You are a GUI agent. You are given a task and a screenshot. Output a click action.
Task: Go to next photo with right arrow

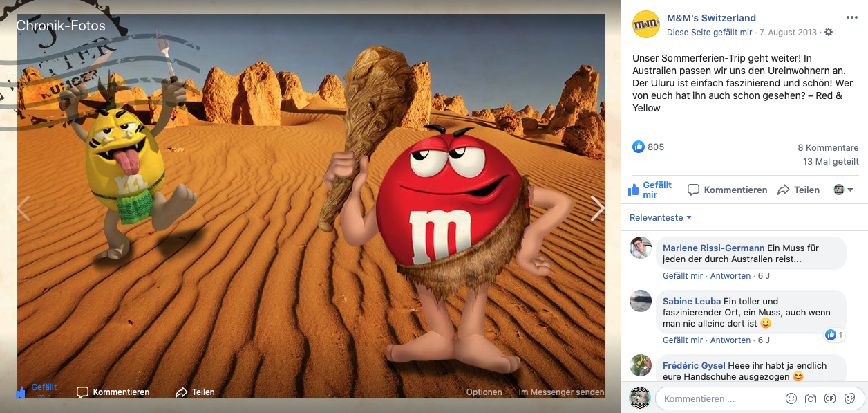[x=597, y=208]
